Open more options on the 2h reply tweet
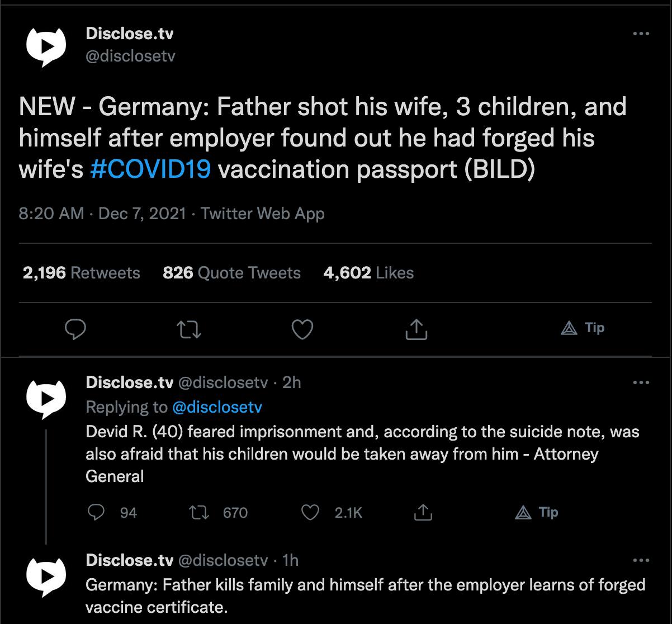Screen dimensions: 672x624 pos(641,383)
